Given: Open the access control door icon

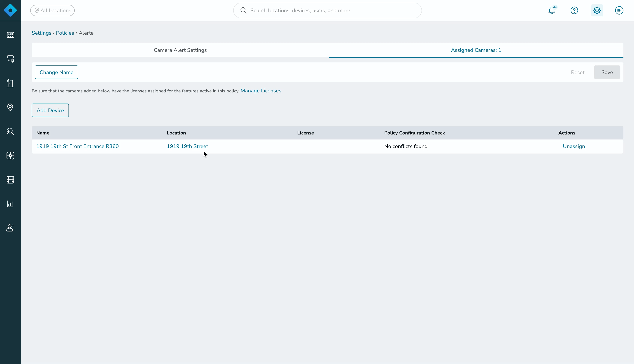Looking at the screenshot, I should click(x=10, y=83).
